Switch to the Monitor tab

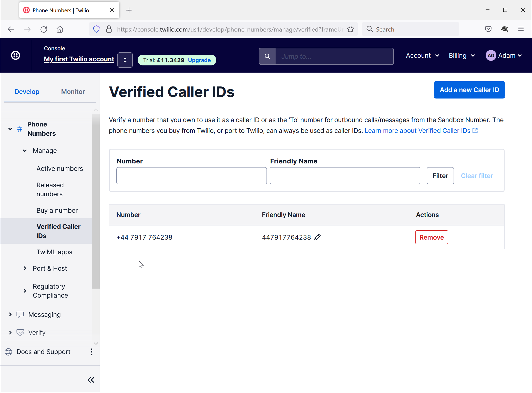pyautogui.click(x=73, y=92)
